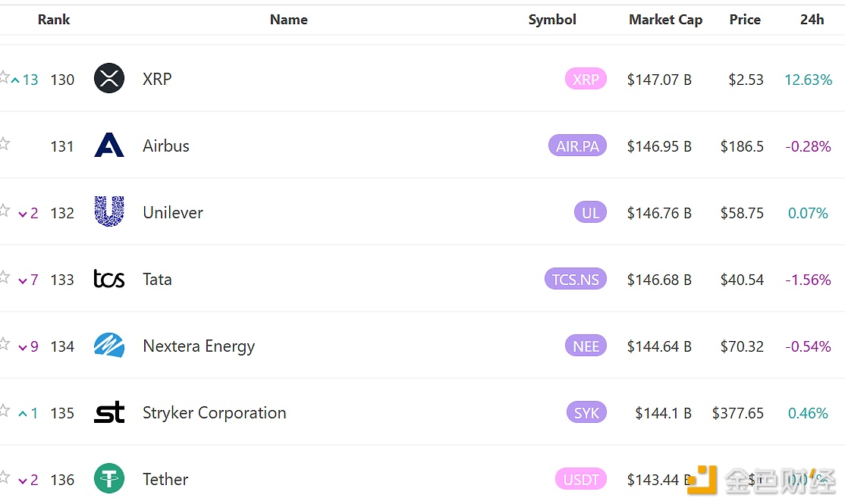Click the Tether coin logo
The width and height of the screenshot is (845, 504).
[109, 479]
